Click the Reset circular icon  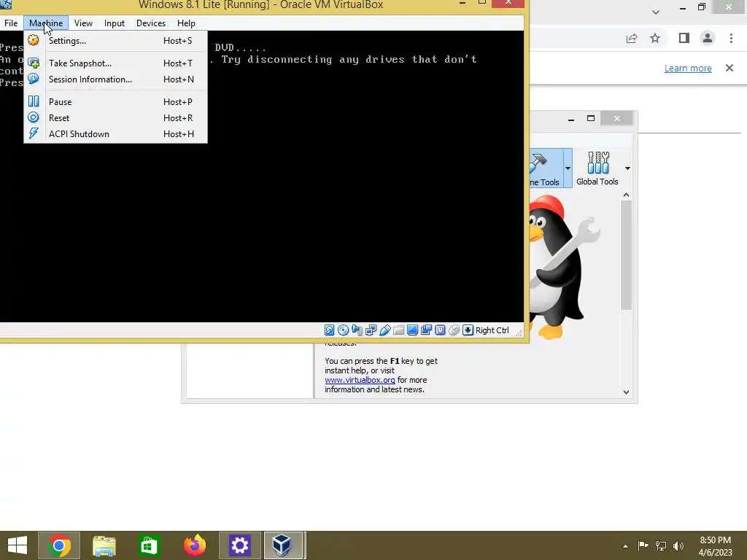coord(34,117)
